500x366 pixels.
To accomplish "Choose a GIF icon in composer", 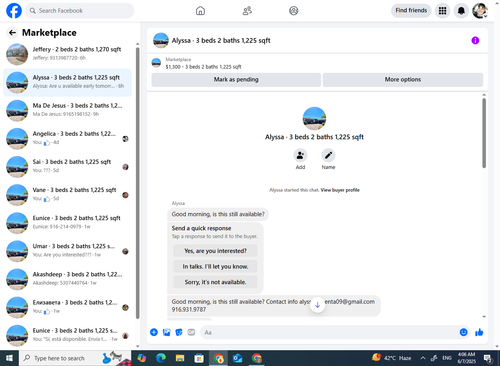I will (x=191, y=332).
